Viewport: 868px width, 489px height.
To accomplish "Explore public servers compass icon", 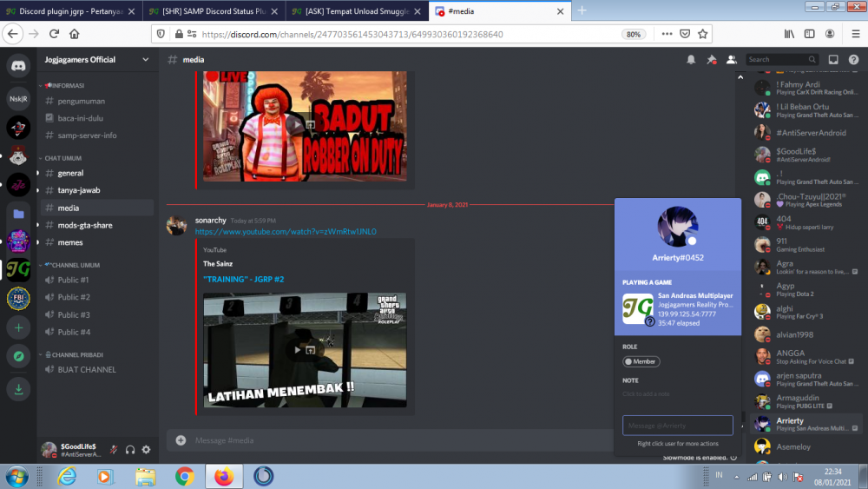I will click(x=18, y=356).
